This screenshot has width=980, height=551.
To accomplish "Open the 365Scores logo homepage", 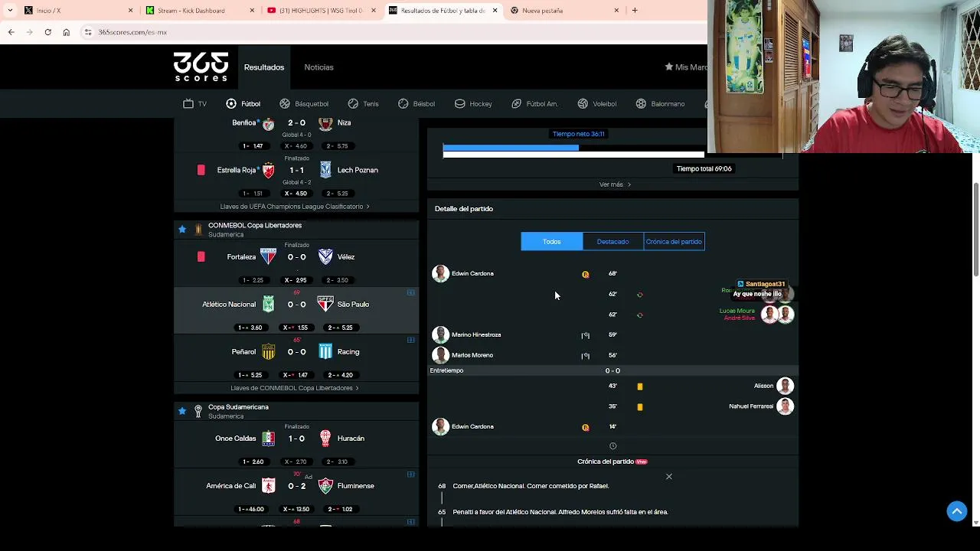I will (201, 67).
